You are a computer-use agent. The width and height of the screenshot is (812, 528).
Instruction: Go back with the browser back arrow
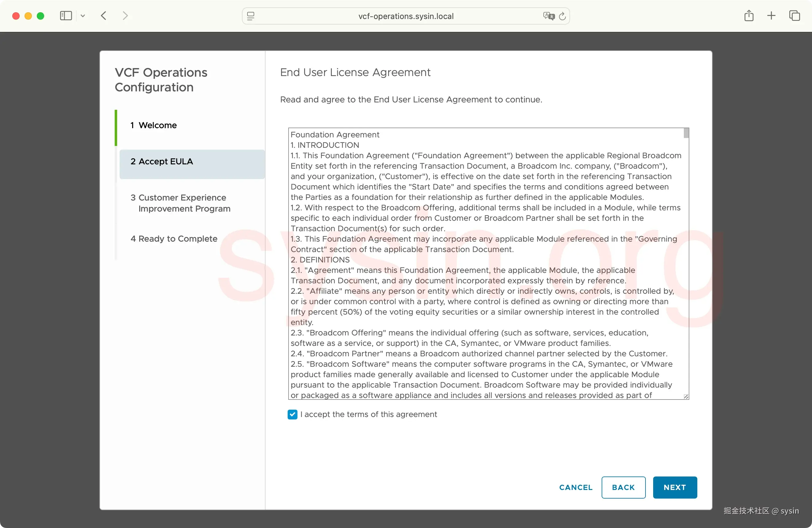[x=104, y=16]
